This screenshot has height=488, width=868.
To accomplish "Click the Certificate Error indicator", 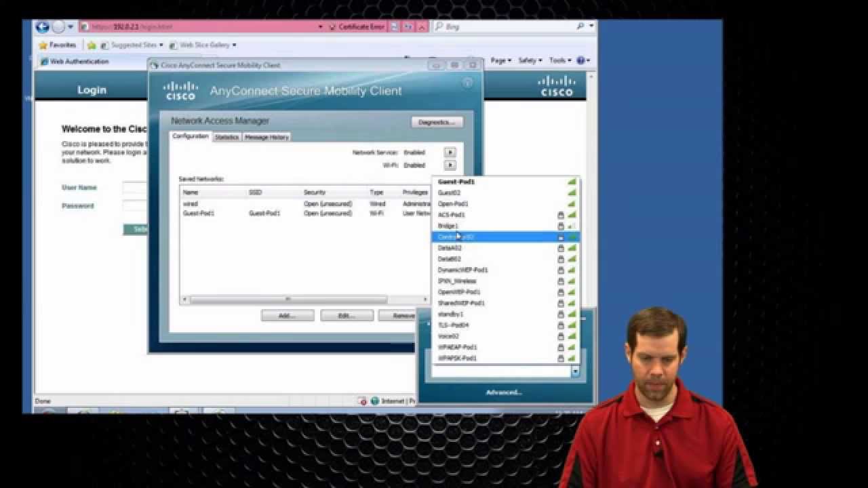I will (357, 27).
